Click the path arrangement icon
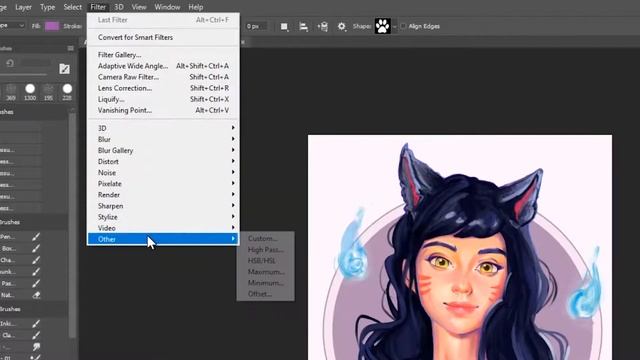The image size is (640, 360). 323,27
